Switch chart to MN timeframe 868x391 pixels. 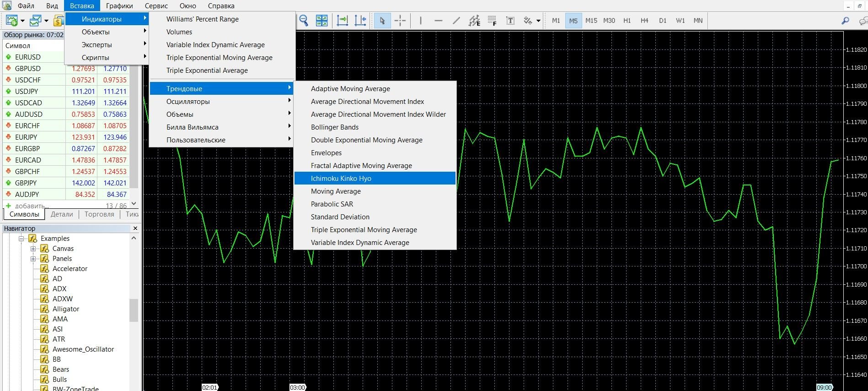[x=698, y=21]
